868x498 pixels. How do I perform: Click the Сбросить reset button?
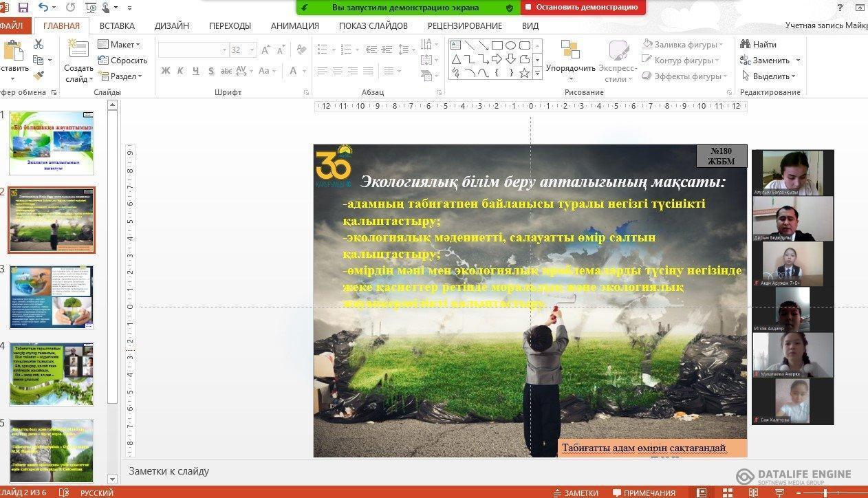(x=123, y=61)
